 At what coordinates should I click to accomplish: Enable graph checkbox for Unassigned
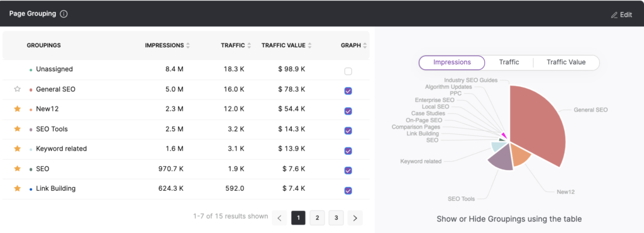348,72
